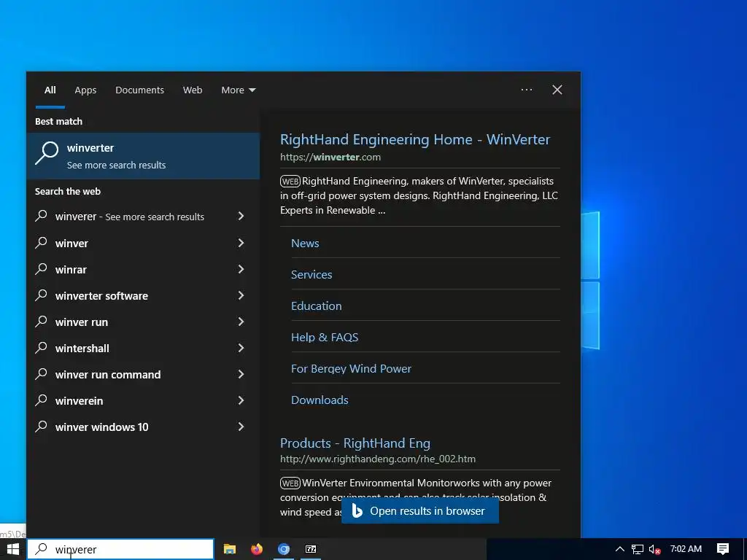Switch to the Documents tab
The height and width of the screenshot is (560, 747).
[x=139, y=90]
